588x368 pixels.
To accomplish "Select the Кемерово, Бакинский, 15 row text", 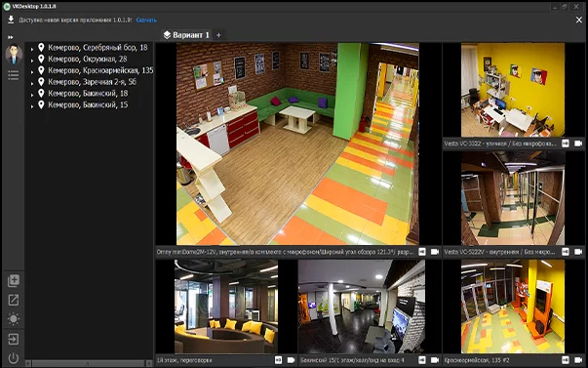I will [x=88, y=104].
